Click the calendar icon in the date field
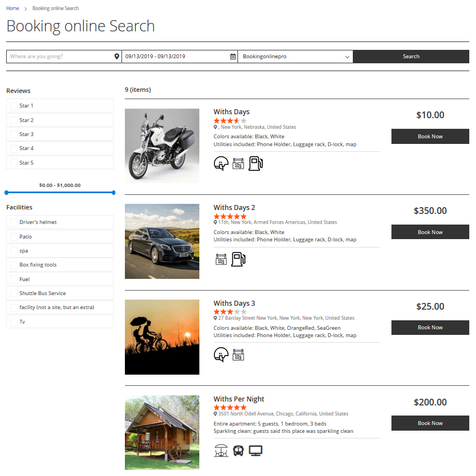This screenshot has height=476, width=476. coord(233,57)
